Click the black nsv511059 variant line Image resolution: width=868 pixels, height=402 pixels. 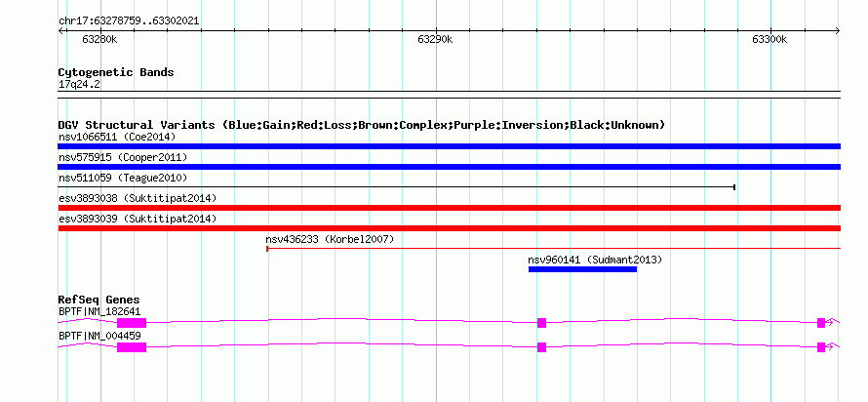click(396, 187)
